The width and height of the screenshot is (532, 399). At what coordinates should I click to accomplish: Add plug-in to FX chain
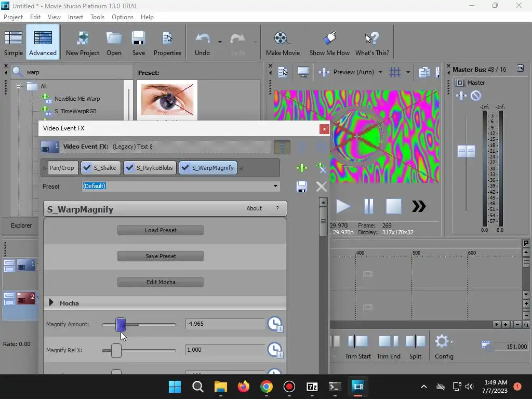[x=302, y=168]
